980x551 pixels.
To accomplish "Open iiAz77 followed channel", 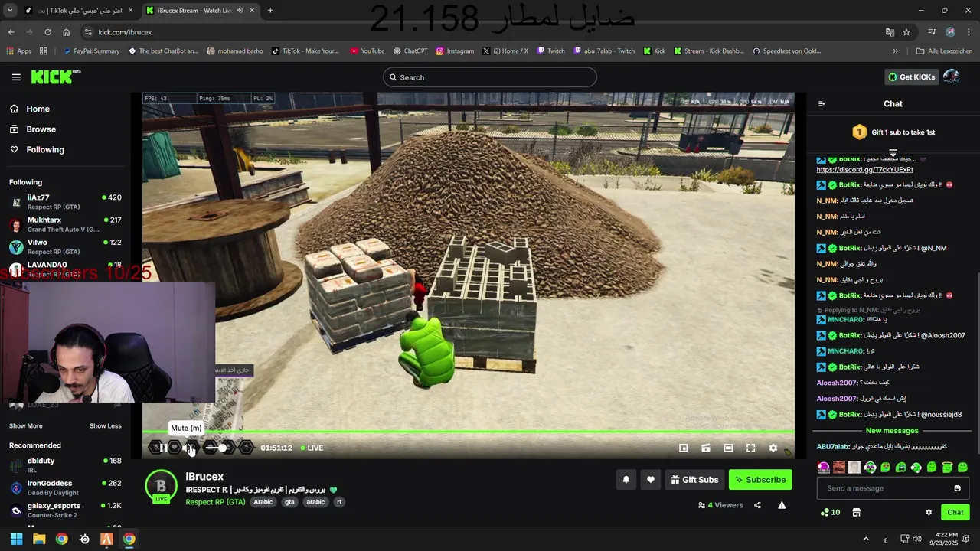I will tap(65, 202).
